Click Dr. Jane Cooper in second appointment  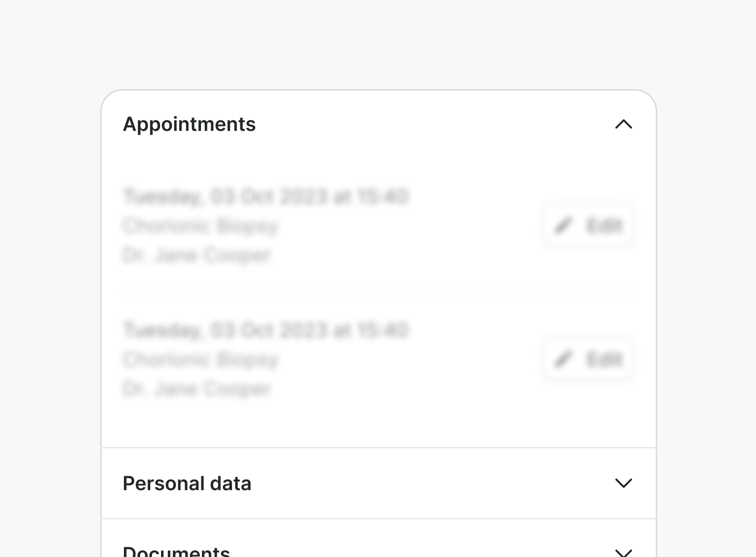click(x=197, y=389)
